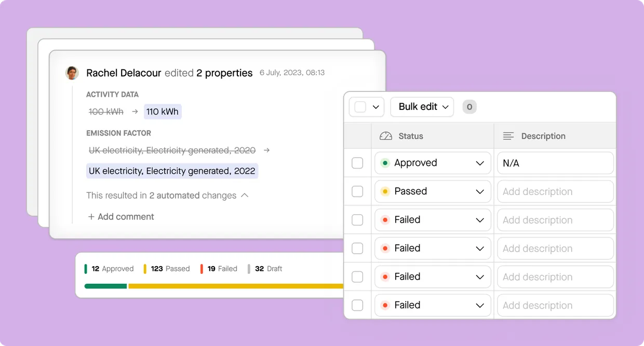
Task: Click the Status column gauge icon
Action: coord(385,136)
